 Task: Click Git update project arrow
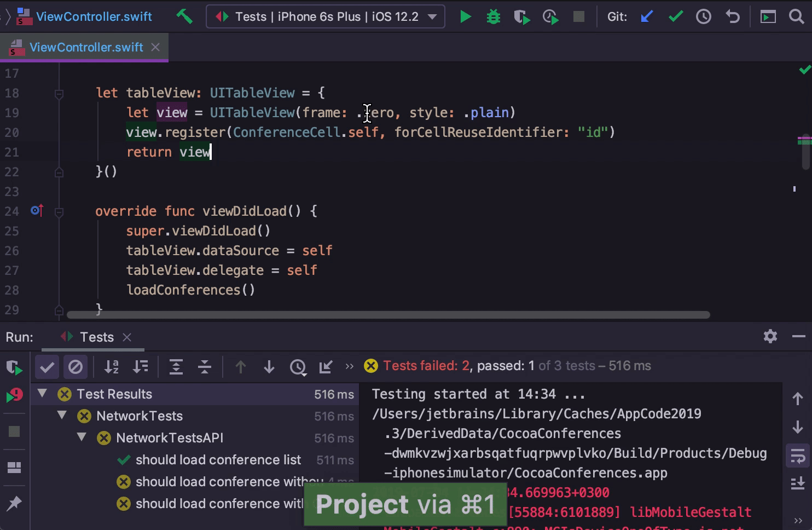[x=647, y=17]
